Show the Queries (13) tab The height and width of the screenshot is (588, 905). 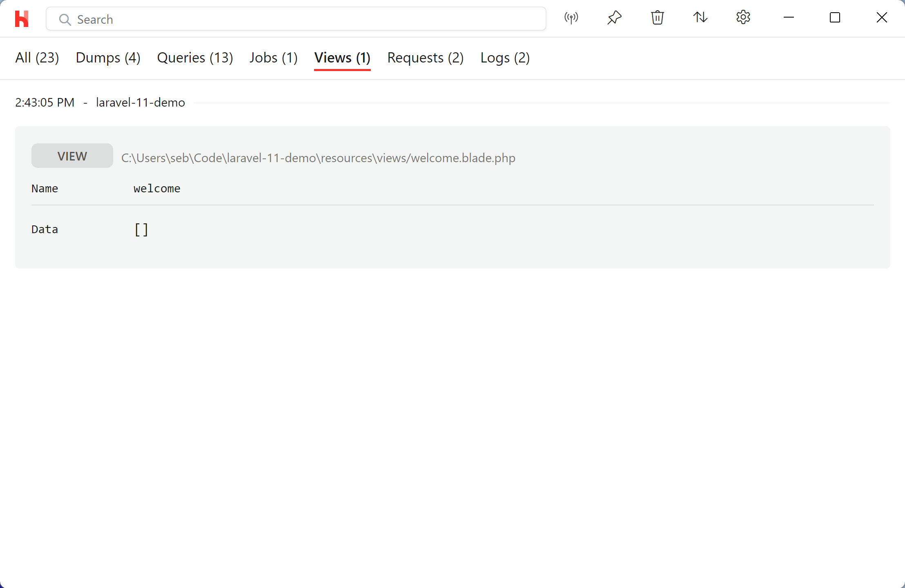pyautogui.click(x=195, y=58)
